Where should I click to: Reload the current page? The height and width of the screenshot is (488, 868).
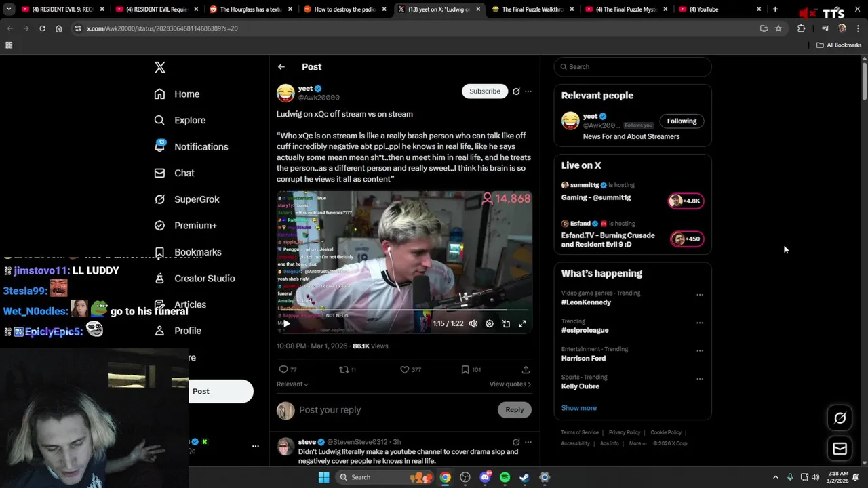click(x=42, y=28)
